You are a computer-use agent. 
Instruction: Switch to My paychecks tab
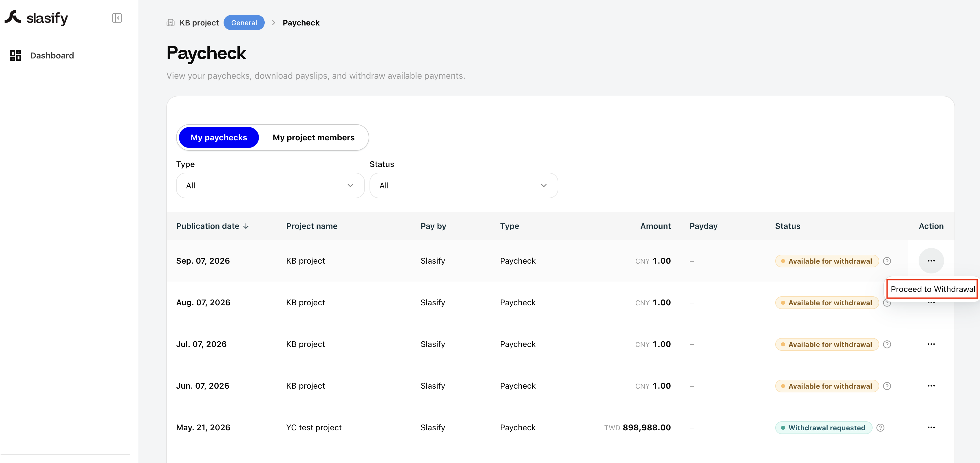click(x=219, y=137)
